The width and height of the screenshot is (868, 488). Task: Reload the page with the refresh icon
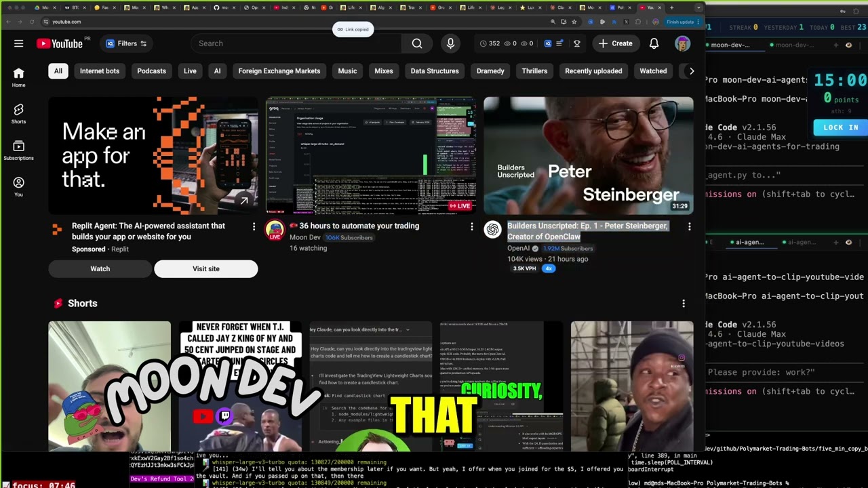pyautogui.click(x=31, y=22)
